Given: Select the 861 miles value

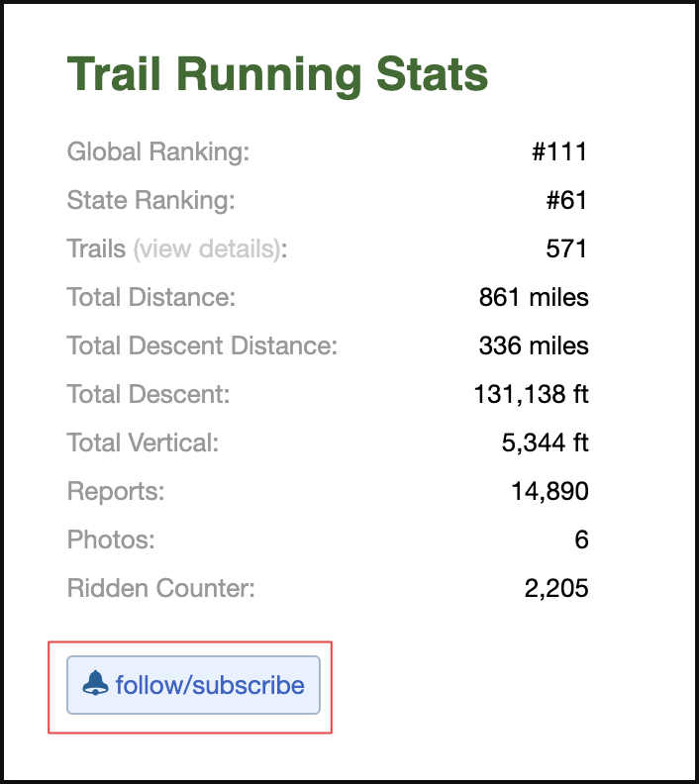Looking at the screenshot, I should click(x=534, y=297).
